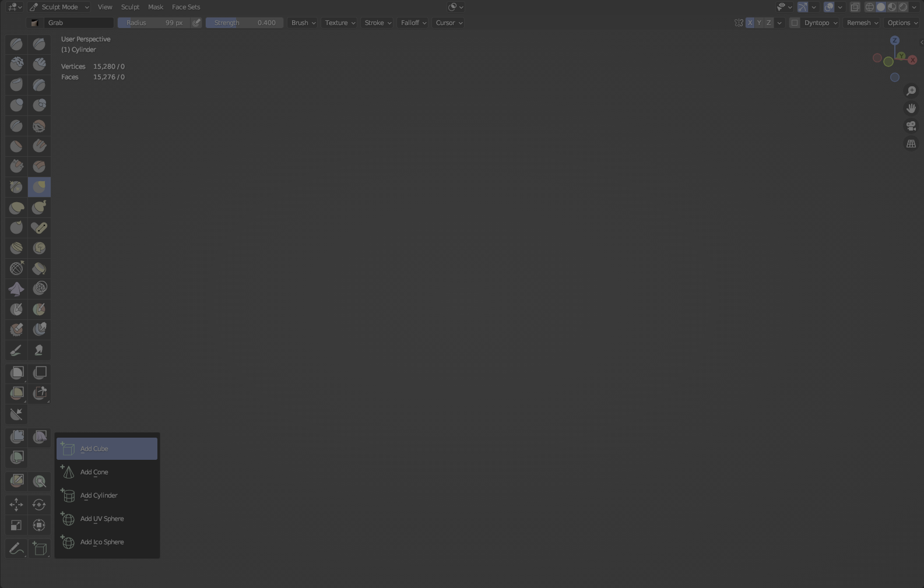Choose Add UV Sphere from popup
Viewport: 924px width, 588px height.
(x=107, y=519)
